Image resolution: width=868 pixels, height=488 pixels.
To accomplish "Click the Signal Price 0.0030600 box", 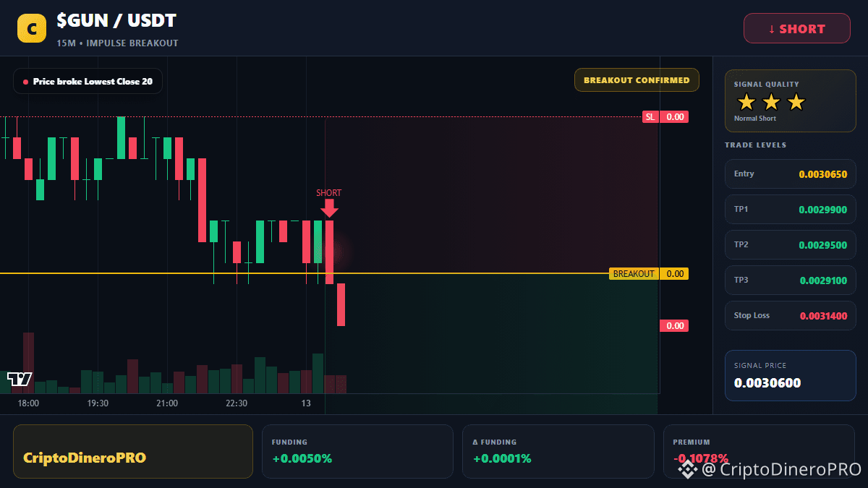I will pos(791,375).
